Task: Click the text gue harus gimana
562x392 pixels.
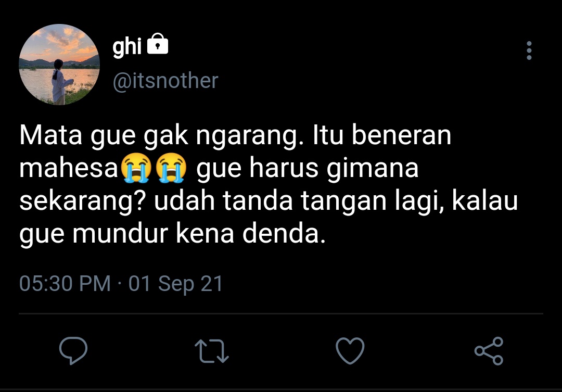Action: click(x=307, y=169)
